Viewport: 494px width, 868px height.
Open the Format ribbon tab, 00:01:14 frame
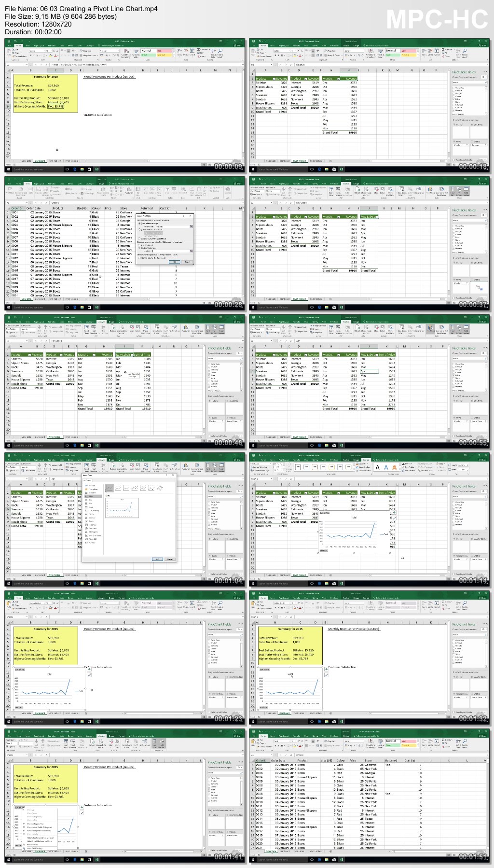(366, 460)
